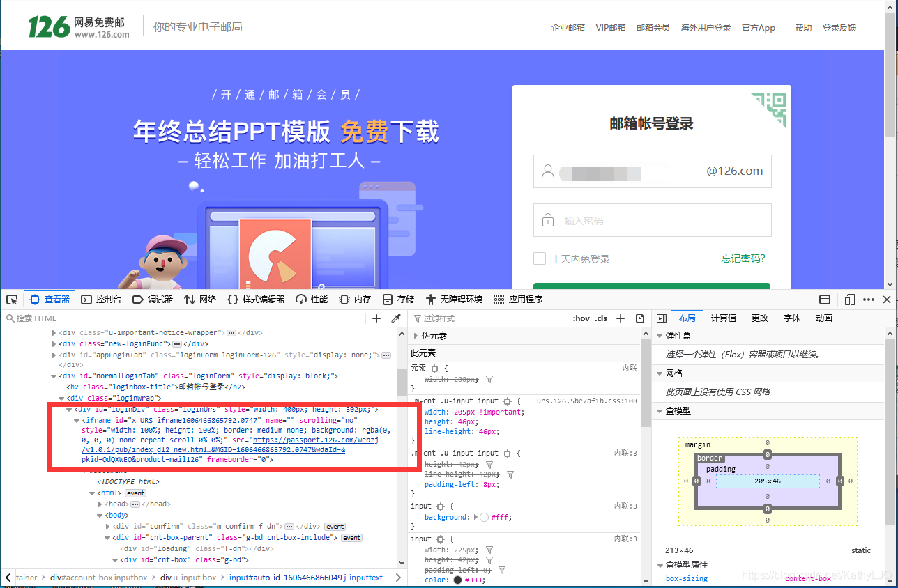Open the VIP邮箱 link in the header

click(x=611, y=27)
